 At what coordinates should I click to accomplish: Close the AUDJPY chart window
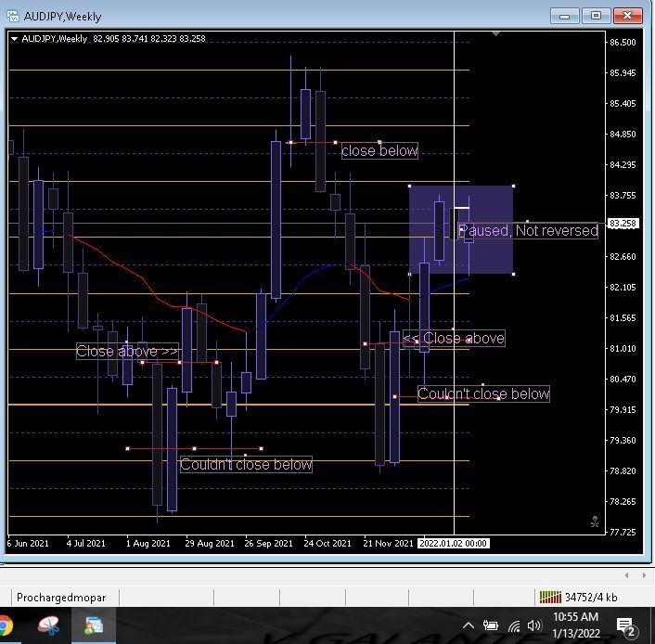click(x=627, y=16)
